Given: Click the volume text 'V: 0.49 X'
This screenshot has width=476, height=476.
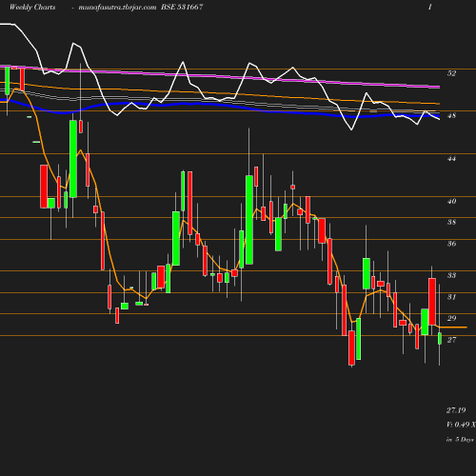Looking at the screenshot, I should [461, 425].
